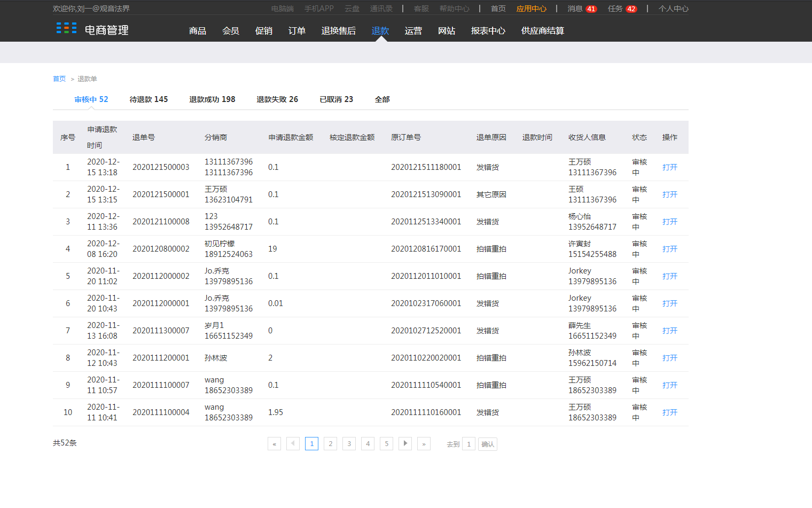Open refund order 2020121100008 via 打开

[670, 222]
